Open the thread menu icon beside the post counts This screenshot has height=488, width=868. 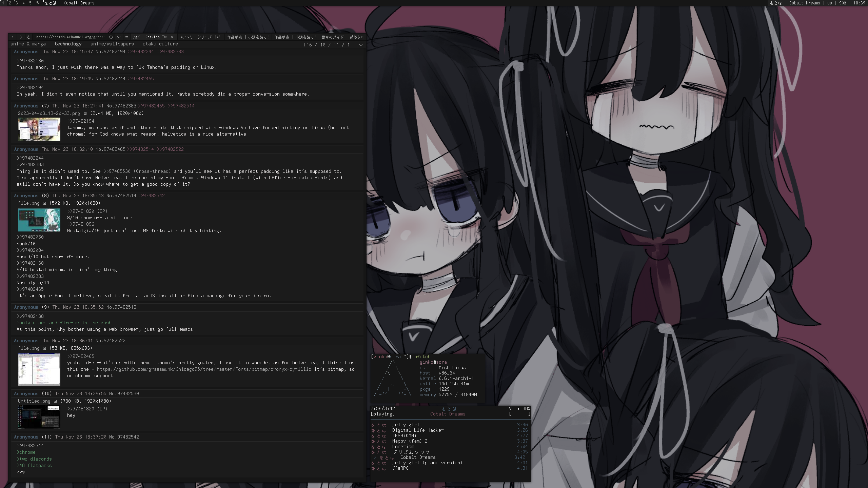[x=354, y=45]
